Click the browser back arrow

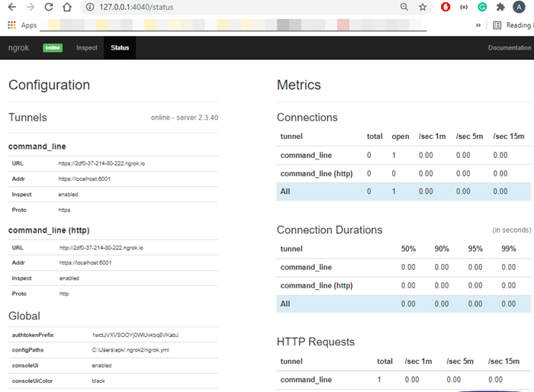[11, 7]
